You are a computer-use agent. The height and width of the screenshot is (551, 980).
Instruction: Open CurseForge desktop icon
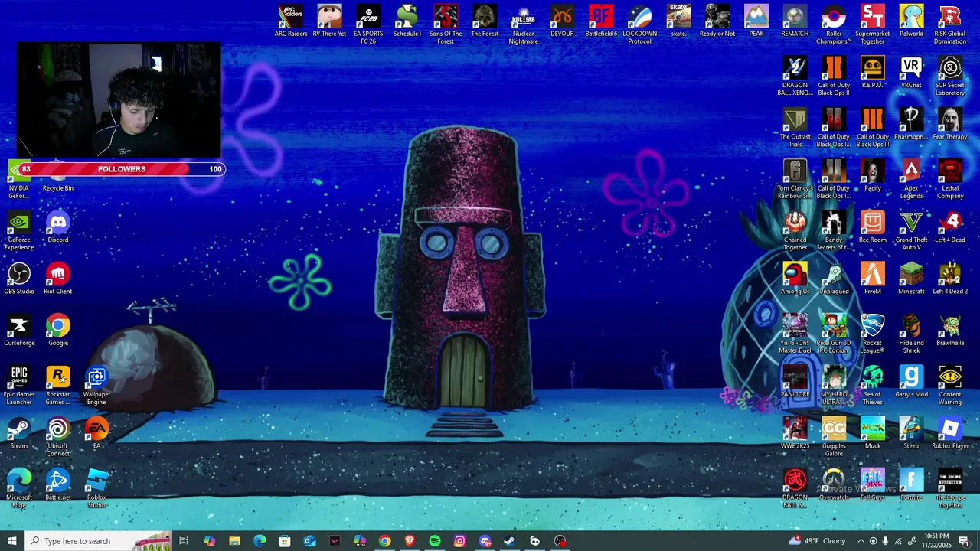(19, 329)
